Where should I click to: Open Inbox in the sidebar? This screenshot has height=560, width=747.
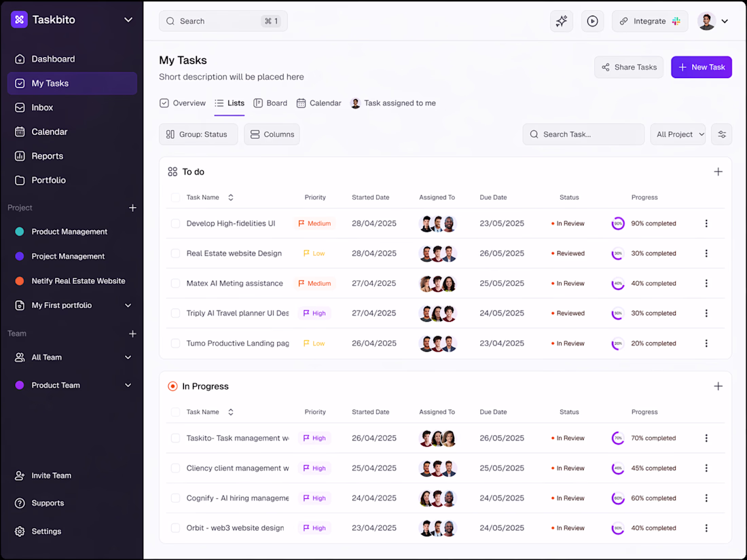pyautogui.click(x=72, y=108)
